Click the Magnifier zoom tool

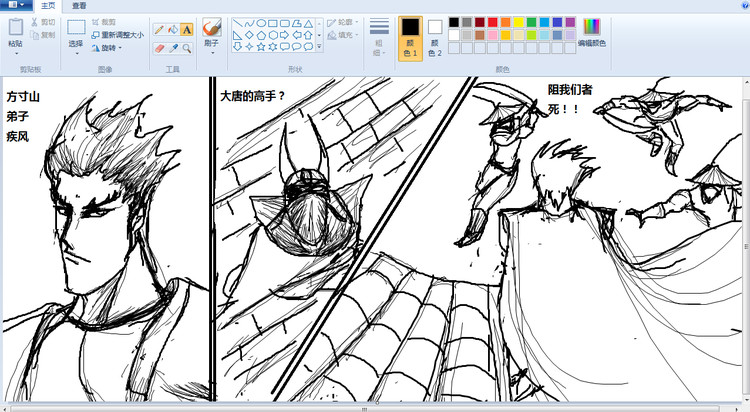point(187,47)
